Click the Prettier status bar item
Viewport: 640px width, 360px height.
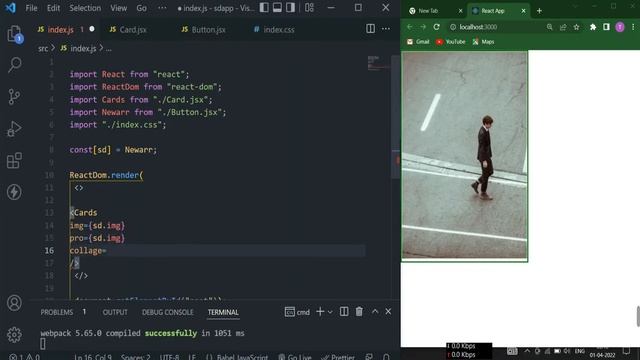tap(338, 357)
